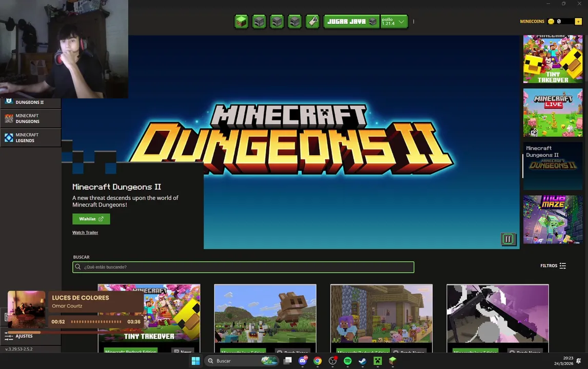Click the Minecraft Dungeons II heading text

coord(116,187)
